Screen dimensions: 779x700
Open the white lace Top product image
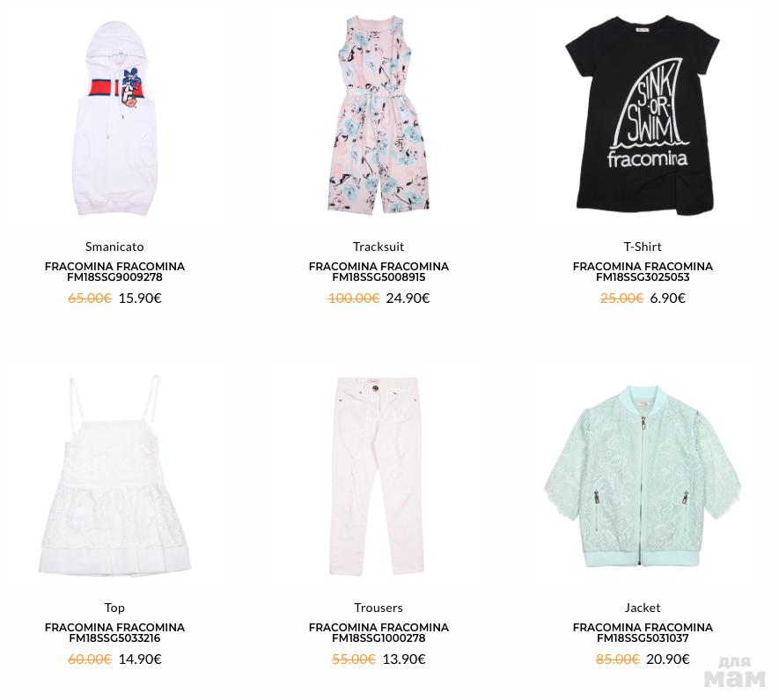tap(114, 475)
